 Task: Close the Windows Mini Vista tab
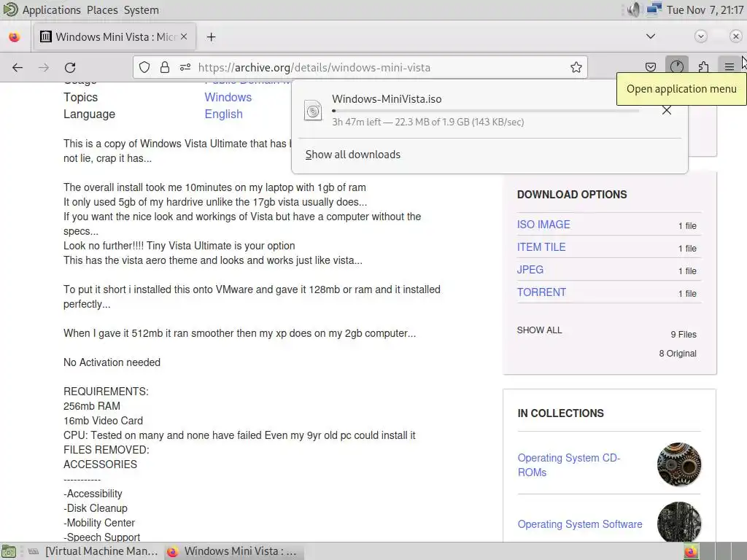[x=184, y=36]
